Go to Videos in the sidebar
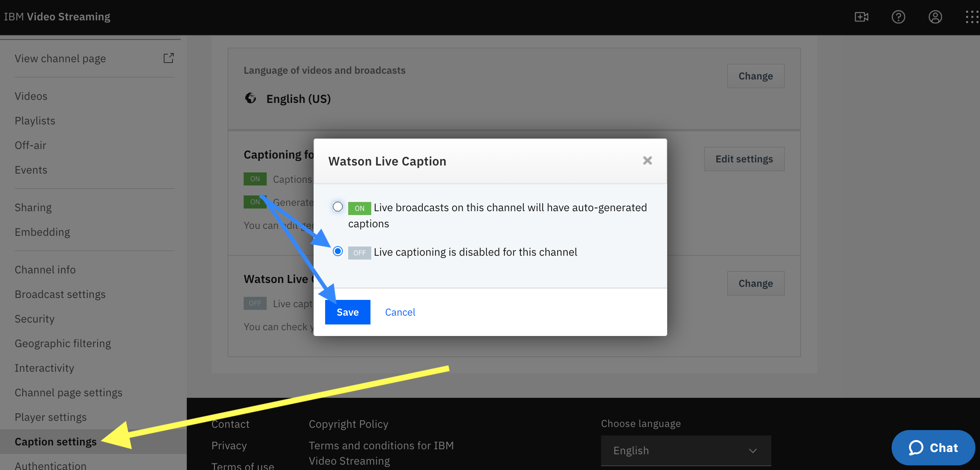This screenshot has height=470, width=980. [x=31, y=96]
